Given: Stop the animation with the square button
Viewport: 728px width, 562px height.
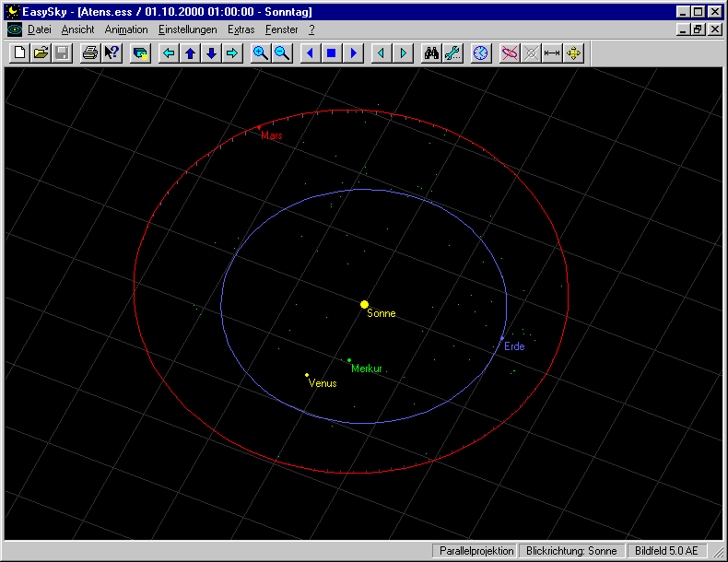Looking at the screenshot, I should (332, 53).
